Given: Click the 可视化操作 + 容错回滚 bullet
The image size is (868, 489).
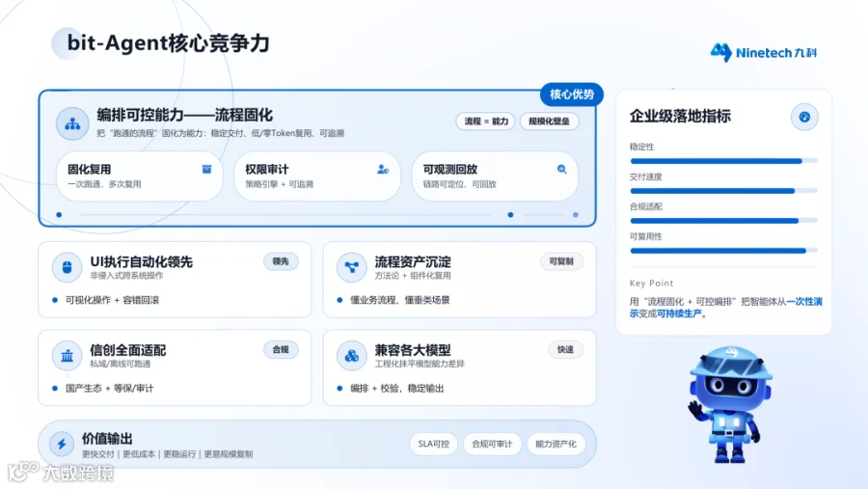Looking at the screenshot, I should pos(113,300).
